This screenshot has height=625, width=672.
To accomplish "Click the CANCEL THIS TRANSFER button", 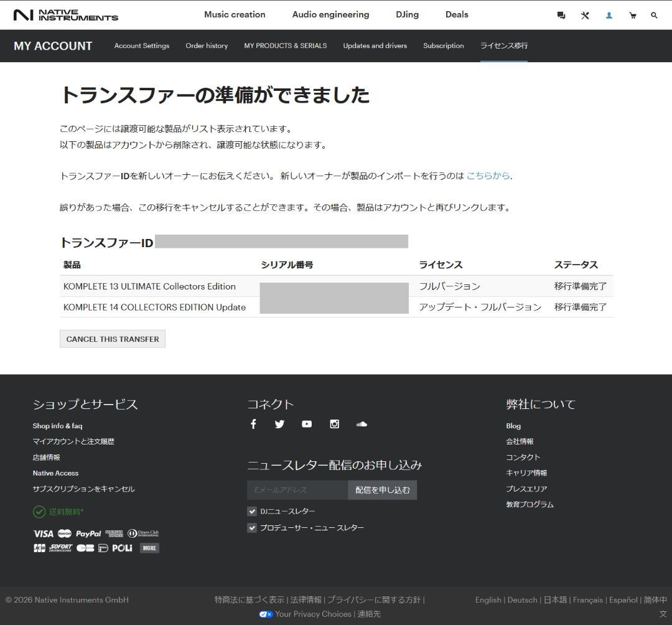I will 112,339.
